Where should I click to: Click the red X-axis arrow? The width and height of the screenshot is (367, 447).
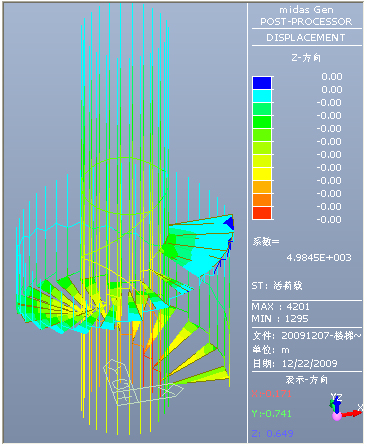pyautogui.click(x=352, y=414)
